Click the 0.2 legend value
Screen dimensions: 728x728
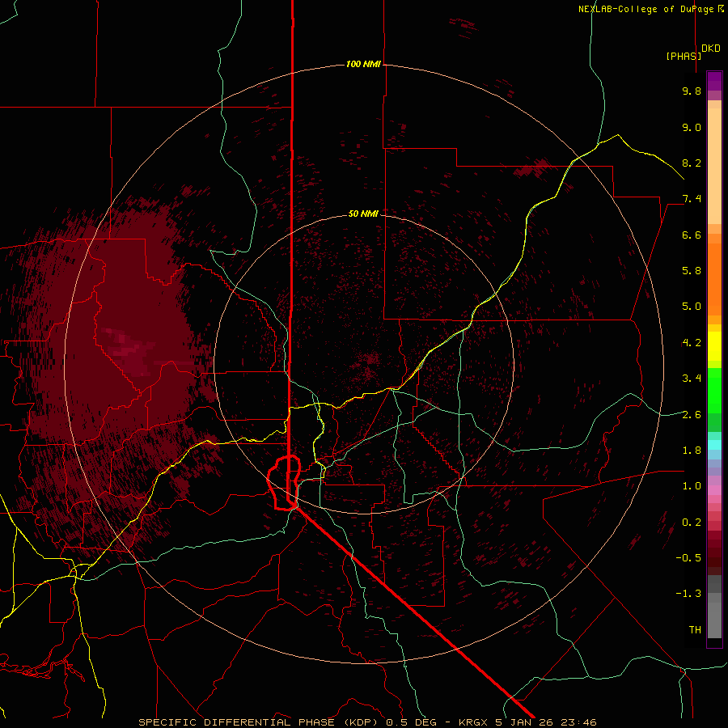pyautogui.click(x=692, y=523)
